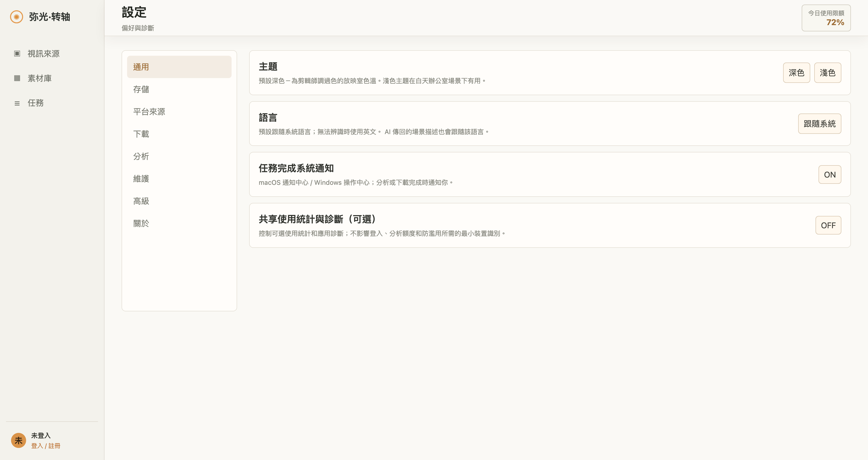868x460 pixels.
Task: Click the 預設跟隨系統語言 description text
Action: pos(374,132)
